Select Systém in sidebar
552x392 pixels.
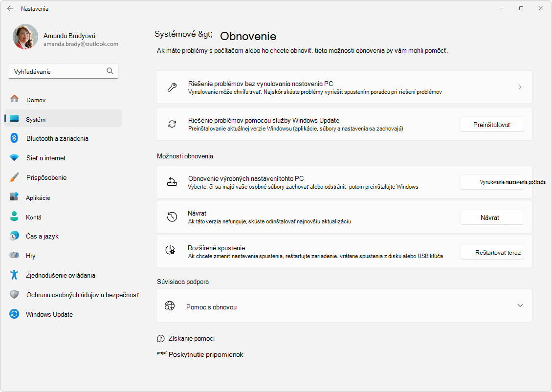63,119
